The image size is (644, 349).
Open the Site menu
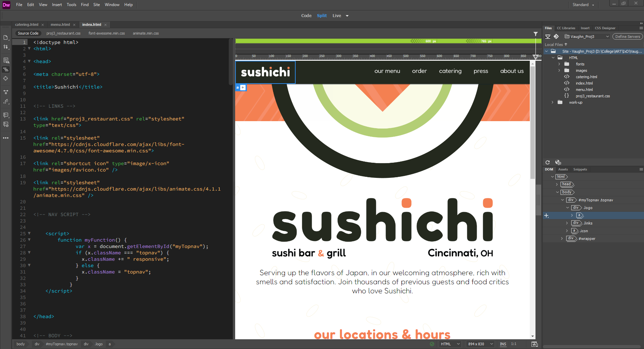[x=96, y=5]
